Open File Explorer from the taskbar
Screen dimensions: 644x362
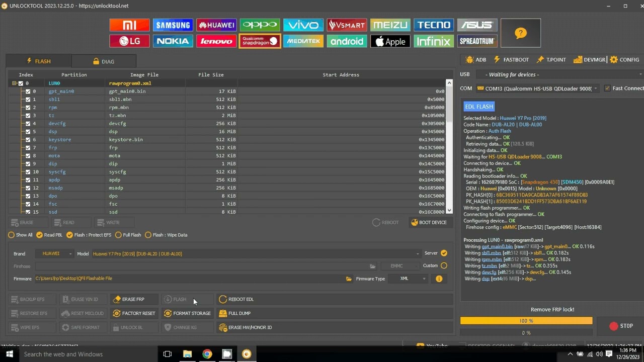tap(187, 354)
